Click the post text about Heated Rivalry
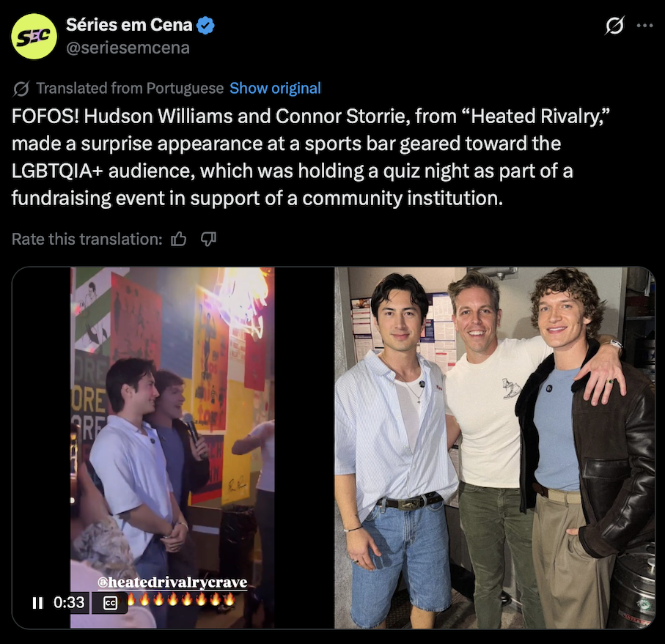 coord(310,157)
